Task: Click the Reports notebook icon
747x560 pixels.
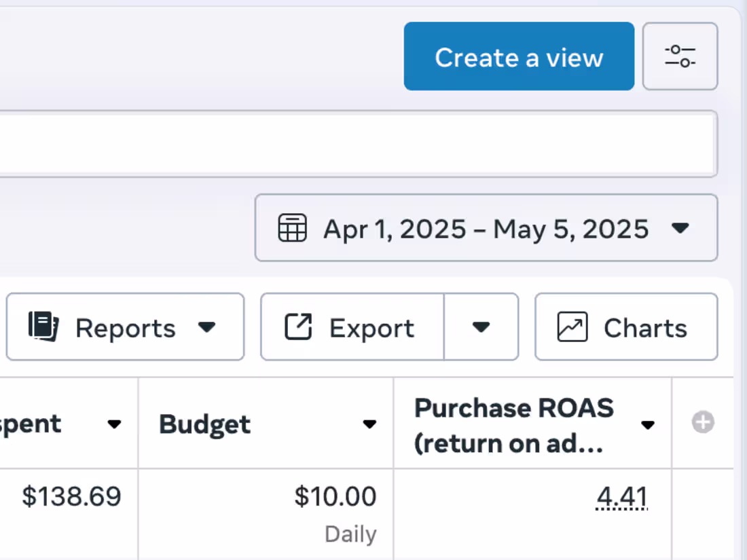Action: pos(43,326)
